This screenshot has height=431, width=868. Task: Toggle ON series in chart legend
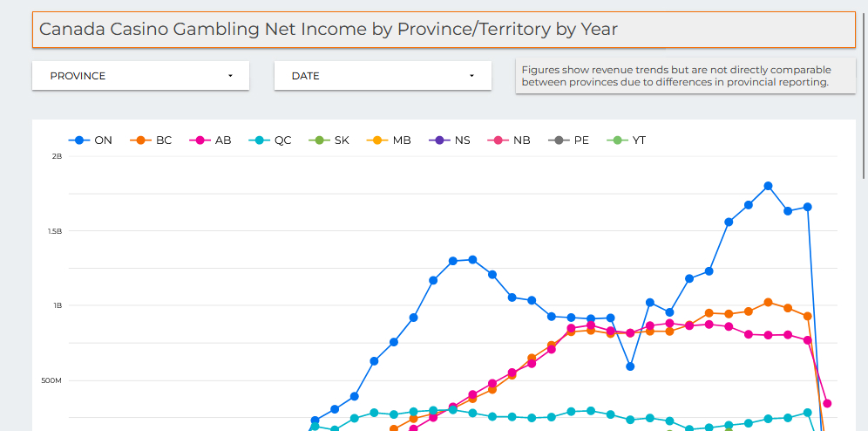(x=91, y=140)
